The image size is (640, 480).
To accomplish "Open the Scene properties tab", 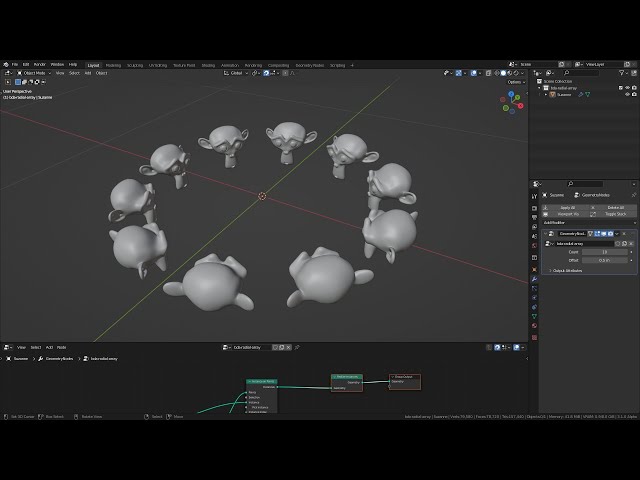I will pos(534,236).
